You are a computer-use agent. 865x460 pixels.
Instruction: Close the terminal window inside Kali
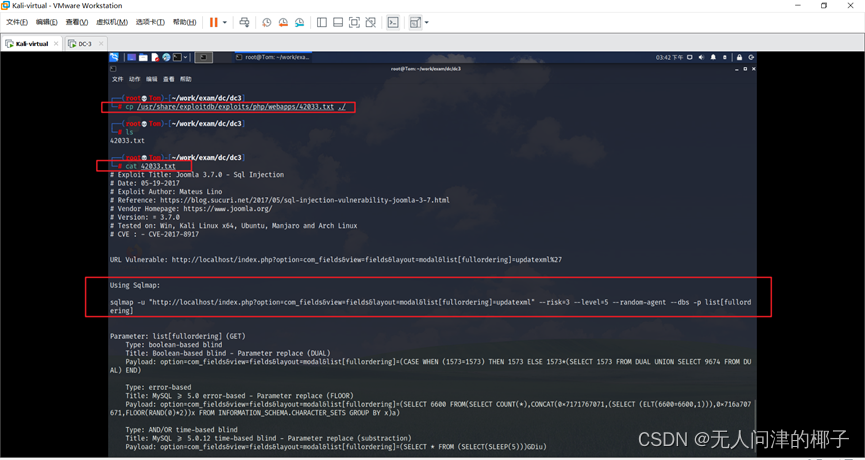pyautogui.click(x=752, y=68)
